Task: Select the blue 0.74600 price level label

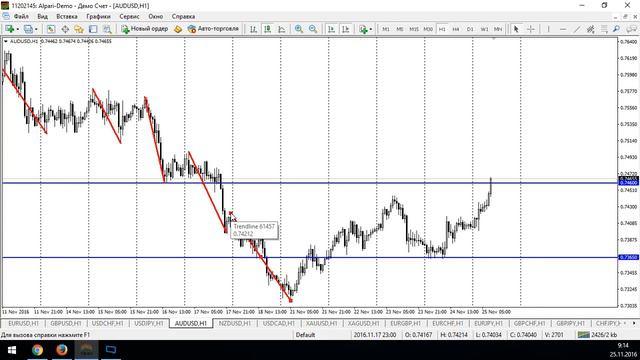Action: [x=629, y=183]
